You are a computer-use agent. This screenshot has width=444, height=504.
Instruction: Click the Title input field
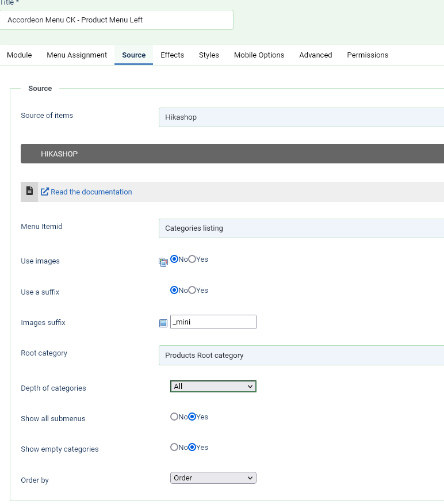tap(117, 20)
